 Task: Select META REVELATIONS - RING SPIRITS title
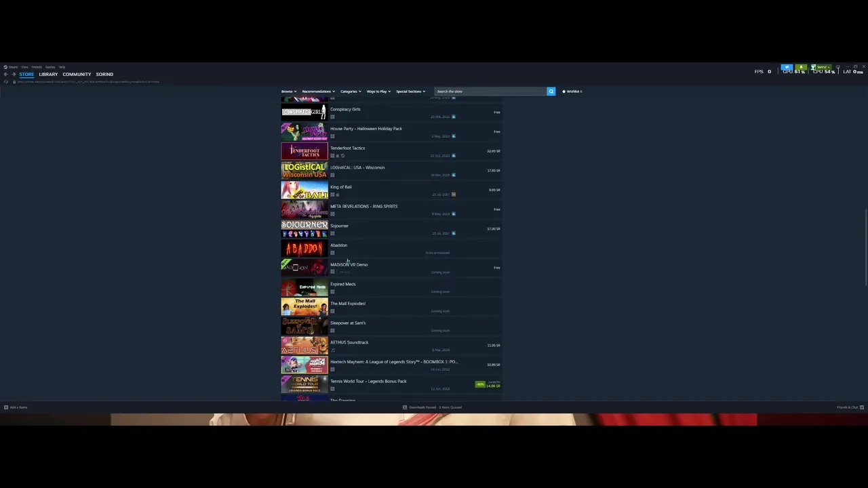(x=364, y=207)
